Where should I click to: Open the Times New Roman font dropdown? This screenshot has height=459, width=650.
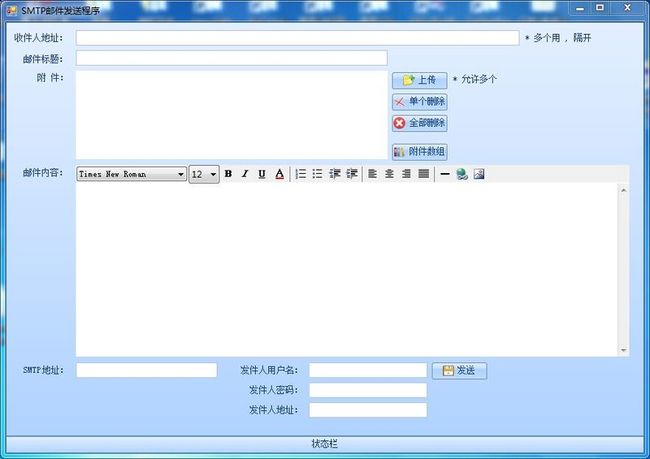131,174
